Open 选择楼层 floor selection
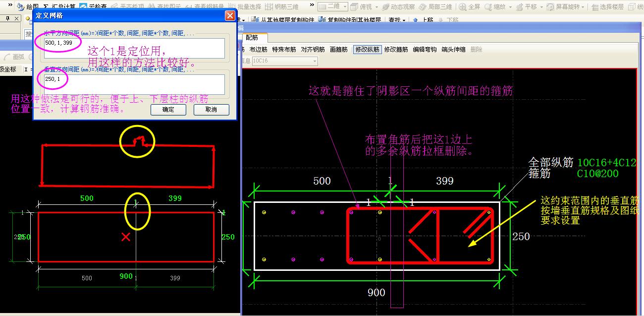Image resolution: width=644 pixels, height=316 pixels. [607, 7]
